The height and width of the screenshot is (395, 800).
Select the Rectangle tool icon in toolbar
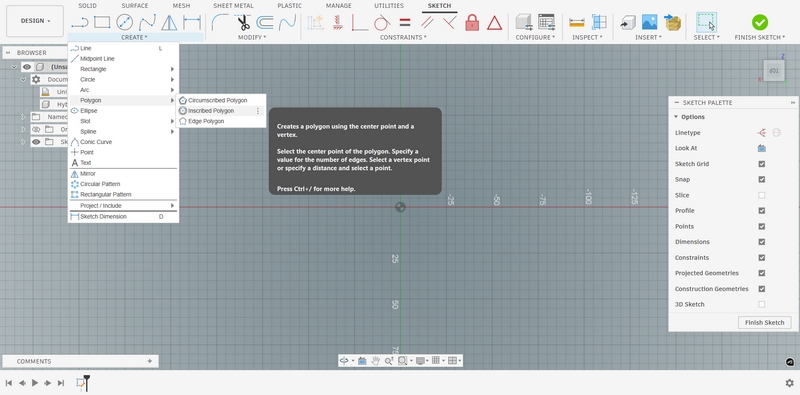[102, 22]
